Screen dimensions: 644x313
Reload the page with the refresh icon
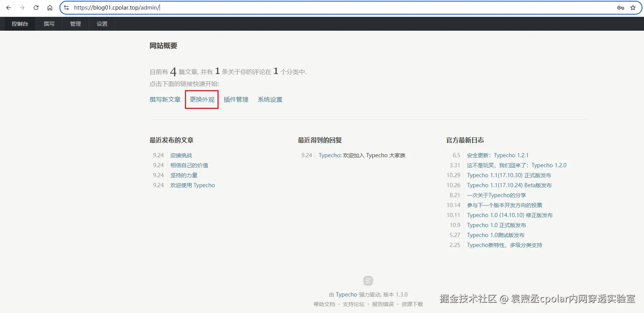pyautogui.click(x=36, y=8)
